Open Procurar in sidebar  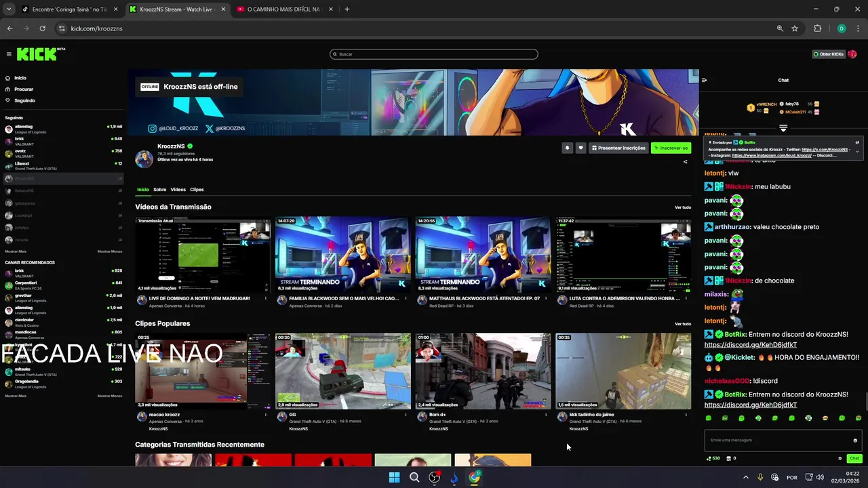click(19, 89)
